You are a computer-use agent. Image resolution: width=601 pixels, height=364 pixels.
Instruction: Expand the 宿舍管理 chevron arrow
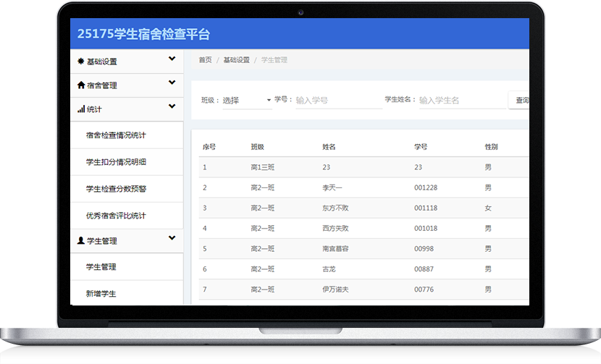[x=172, y=83]
